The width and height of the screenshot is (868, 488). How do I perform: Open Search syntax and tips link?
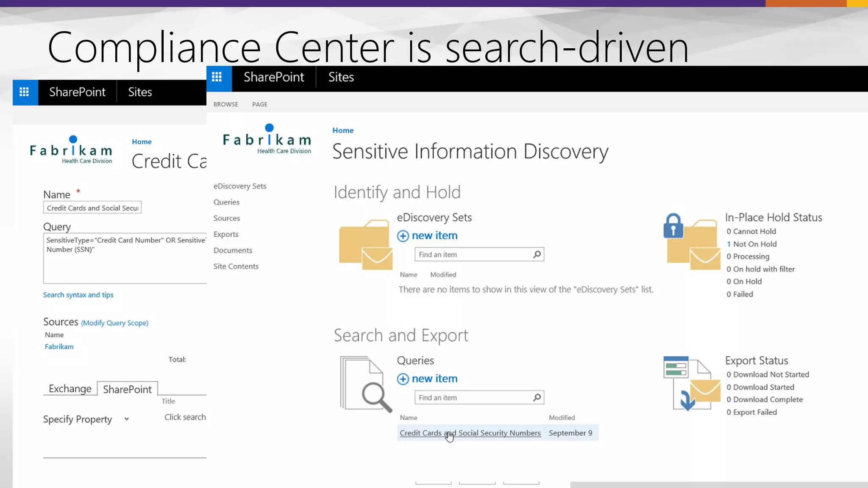tap(78, 295)
